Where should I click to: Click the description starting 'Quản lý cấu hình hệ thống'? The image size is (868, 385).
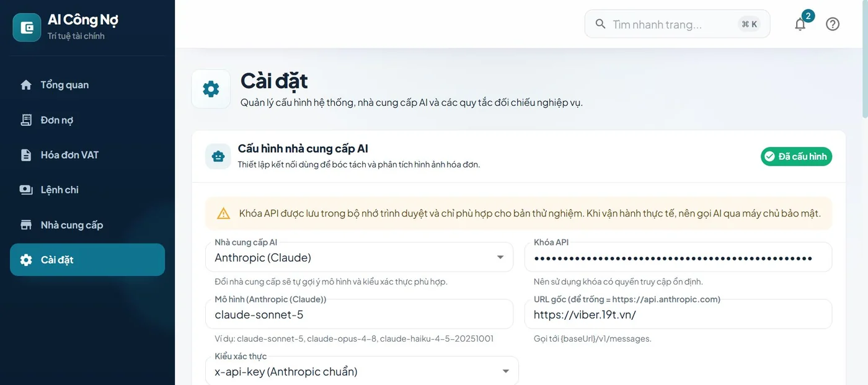pyautogui.click(x=412, y=102)
